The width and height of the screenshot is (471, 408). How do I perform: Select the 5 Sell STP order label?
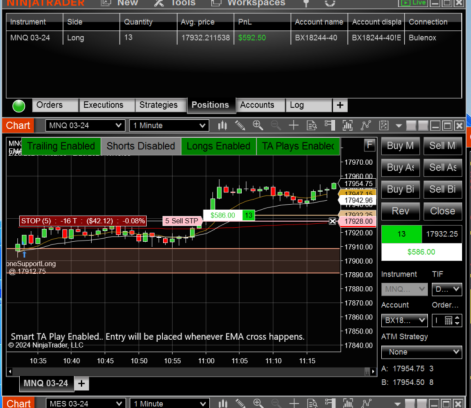click(x=182, y=221)
